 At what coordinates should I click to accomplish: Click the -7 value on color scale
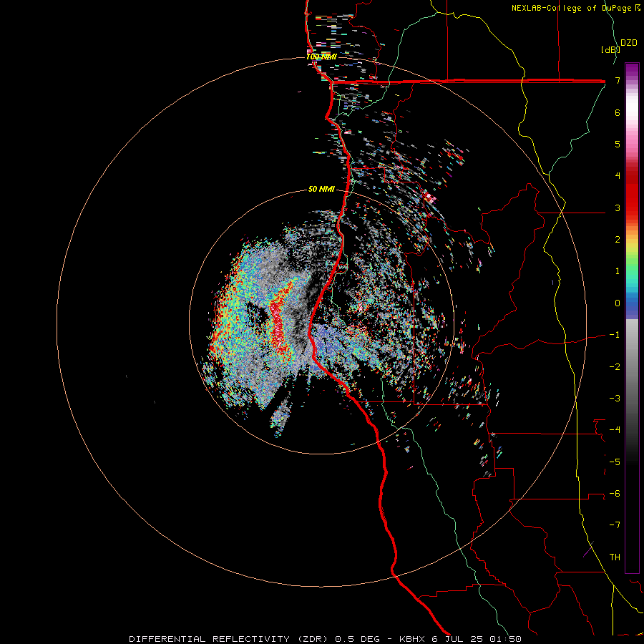point(615,525)
